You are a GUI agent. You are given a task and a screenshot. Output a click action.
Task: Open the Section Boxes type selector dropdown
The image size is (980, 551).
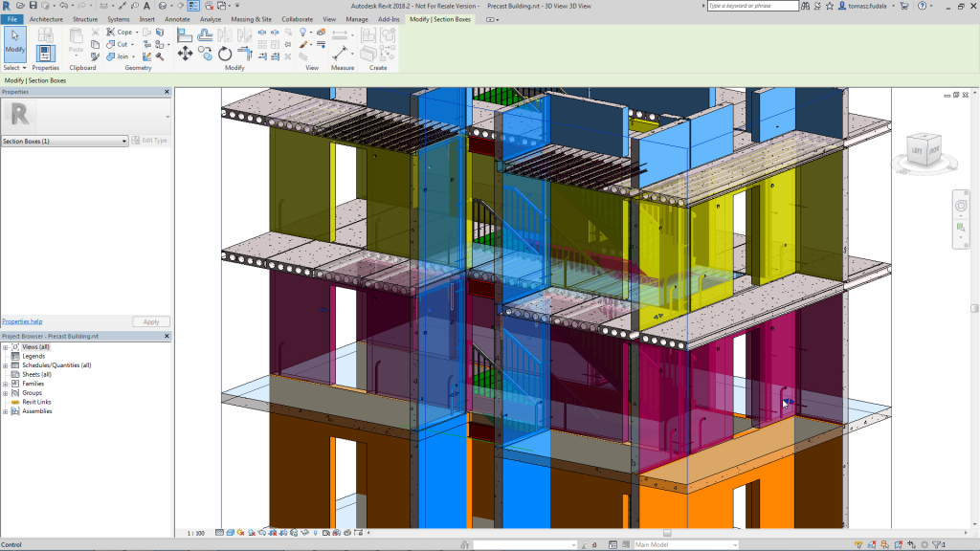pyautogui.click(x=123, y=141)
